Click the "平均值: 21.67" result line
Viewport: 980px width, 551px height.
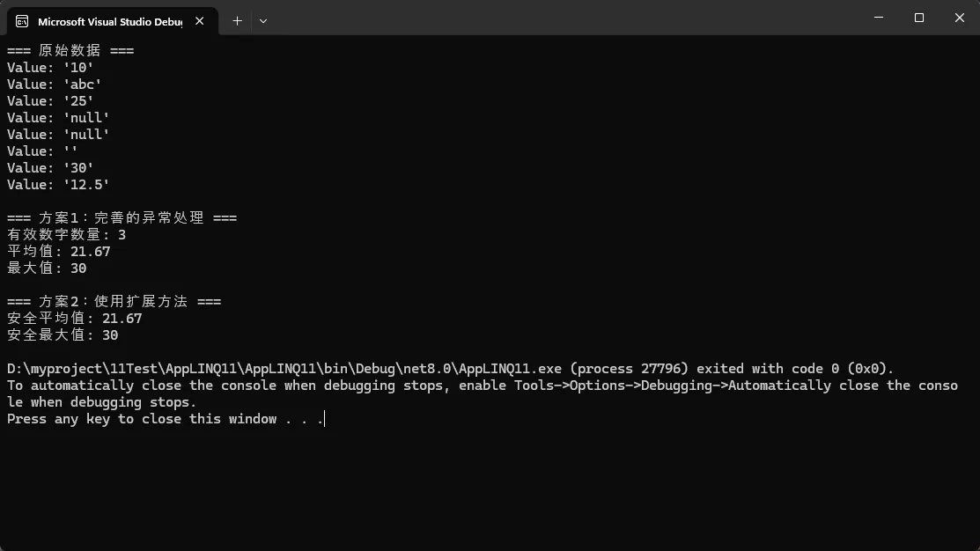coord(59,251)
